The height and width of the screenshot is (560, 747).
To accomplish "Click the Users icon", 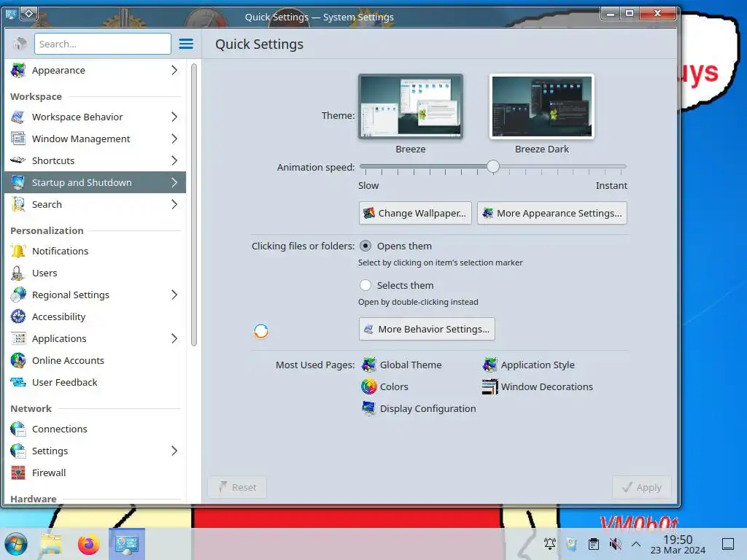I will pos(18,273).
